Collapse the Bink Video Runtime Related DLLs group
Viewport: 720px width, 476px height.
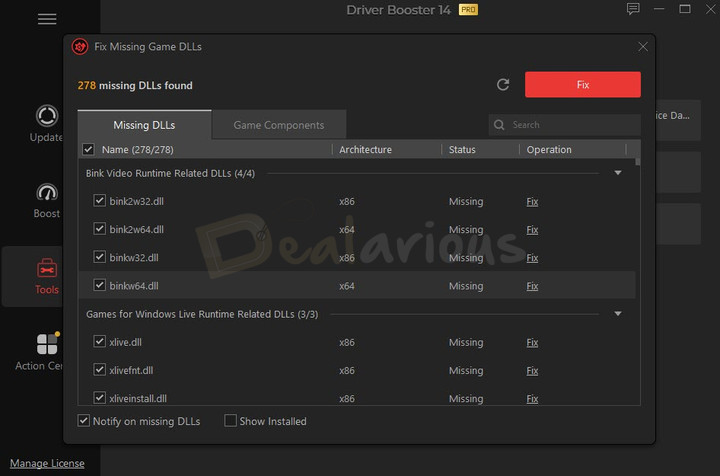(x=618, y=173)
